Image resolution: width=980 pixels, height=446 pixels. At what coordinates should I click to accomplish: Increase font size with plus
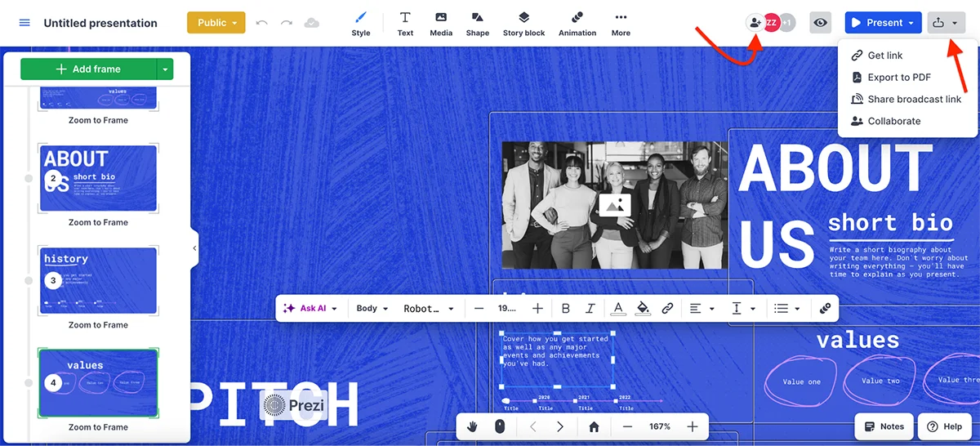click(537, 309)
